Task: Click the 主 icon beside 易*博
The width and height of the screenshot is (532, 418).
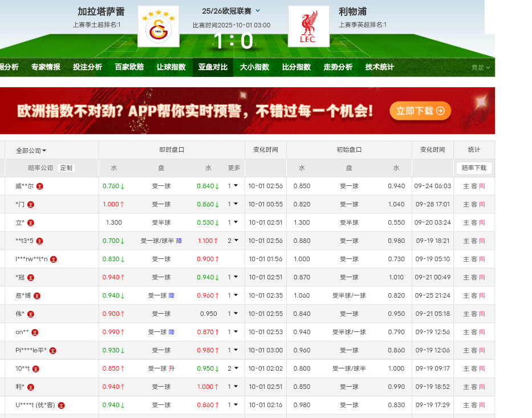Action: click(37, 295)
